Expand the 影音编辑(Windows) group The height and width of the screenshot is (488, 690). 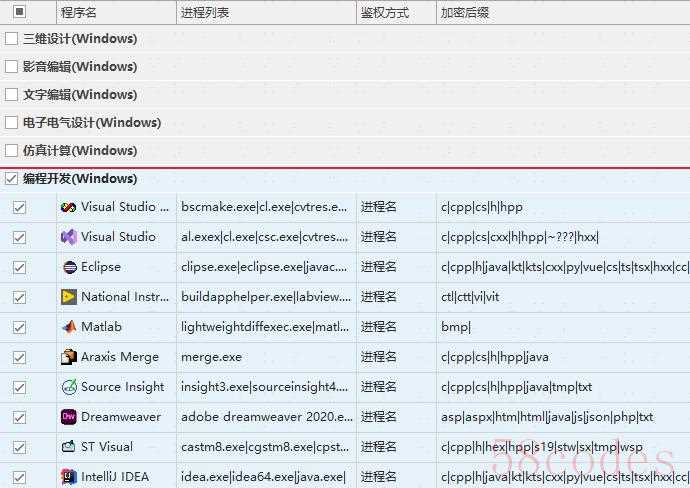tap(80, 67)
